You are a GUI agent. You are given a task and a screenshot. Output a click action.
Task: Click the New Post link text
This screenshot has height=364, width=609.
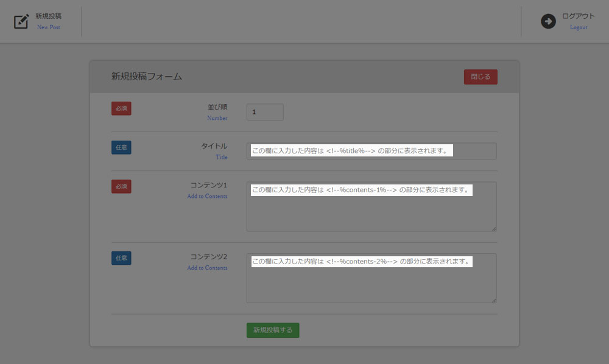point(49,27)
